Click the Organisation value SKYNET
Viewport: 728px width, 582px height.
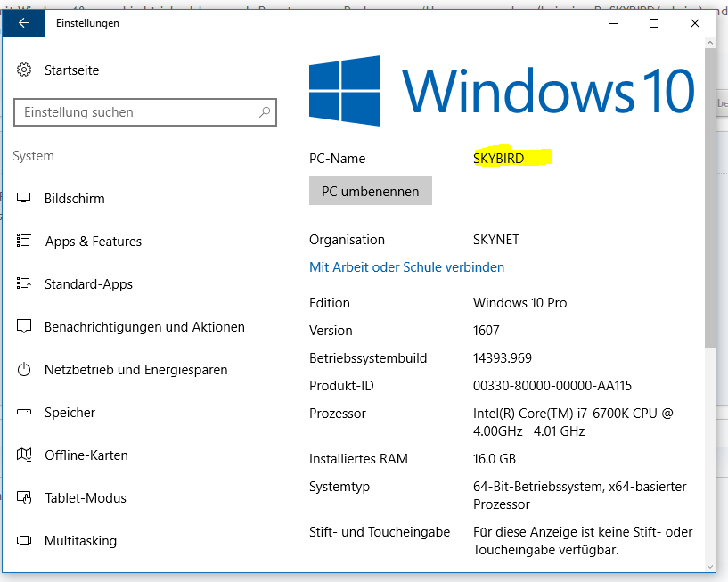[496, 240]
